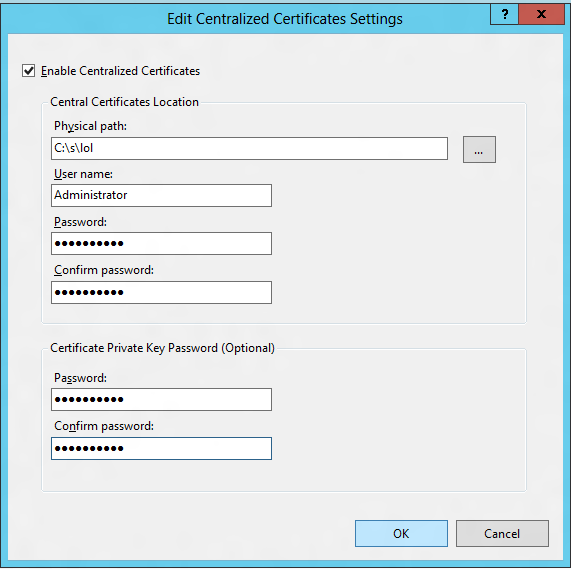Focus Confirm password field in Central Certificates Location
The image size is (574, 572).
pos(161,292)
